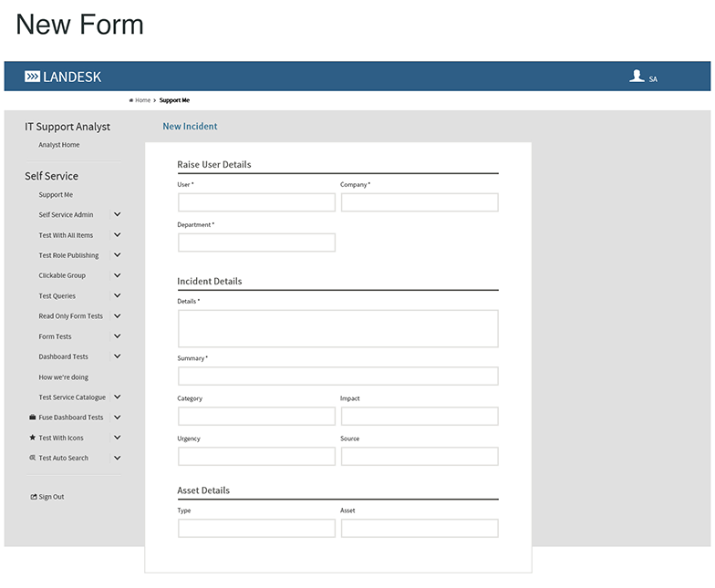The height and width of the screenshot is (588, 715).
Task: Expand the Test Service Catalogue chevron
Action: pos(117,397)
